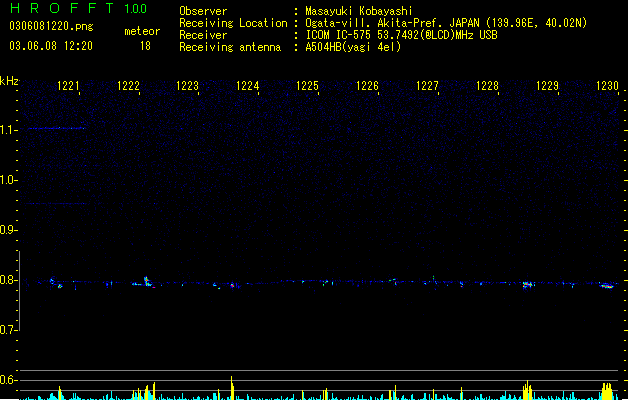
Task: Click the A504HB(yagi 4el) antenna text
Action: 353,47
